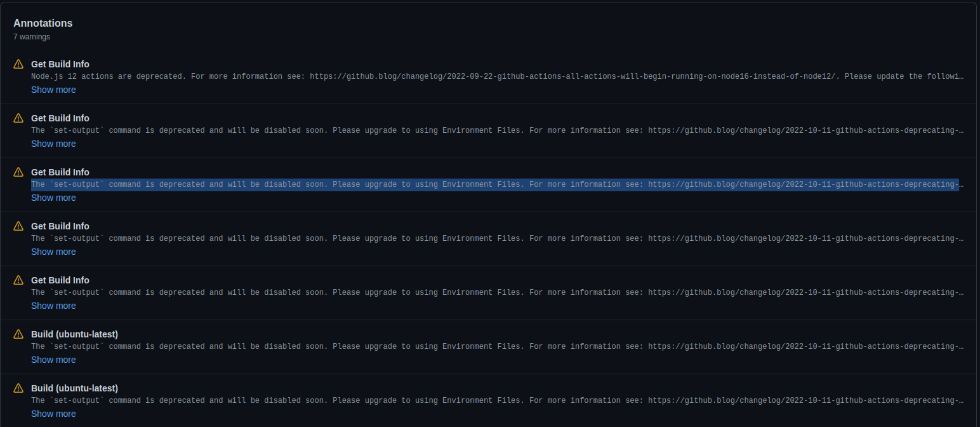Click the warning triangle on last Build (ubuntu-latest) annotation

pyautogui.click(x=18, y=388)
